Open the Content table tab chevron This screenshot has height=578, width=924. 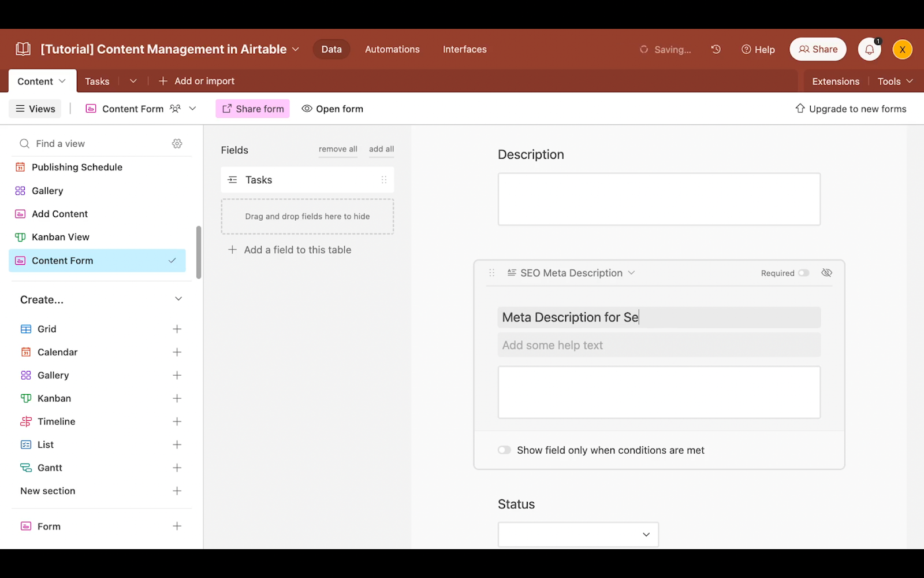click(62, 81)
